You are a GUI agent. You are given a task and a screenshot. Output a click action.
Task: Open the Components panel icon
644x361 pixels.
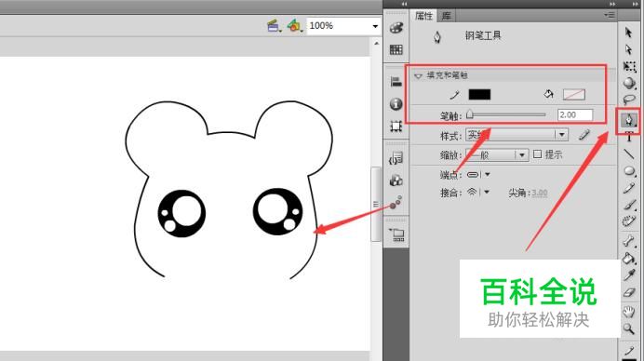tap(396, 180)
